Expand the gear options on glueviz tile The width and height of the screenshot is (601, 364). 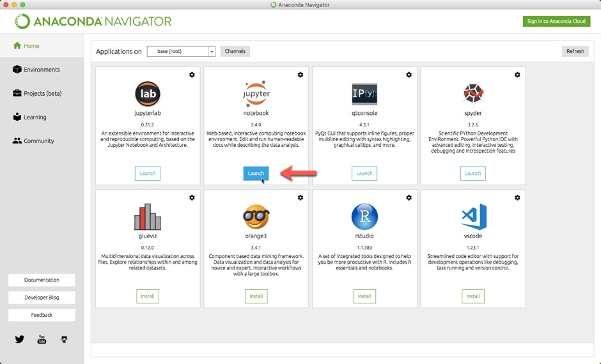[192, 198]
